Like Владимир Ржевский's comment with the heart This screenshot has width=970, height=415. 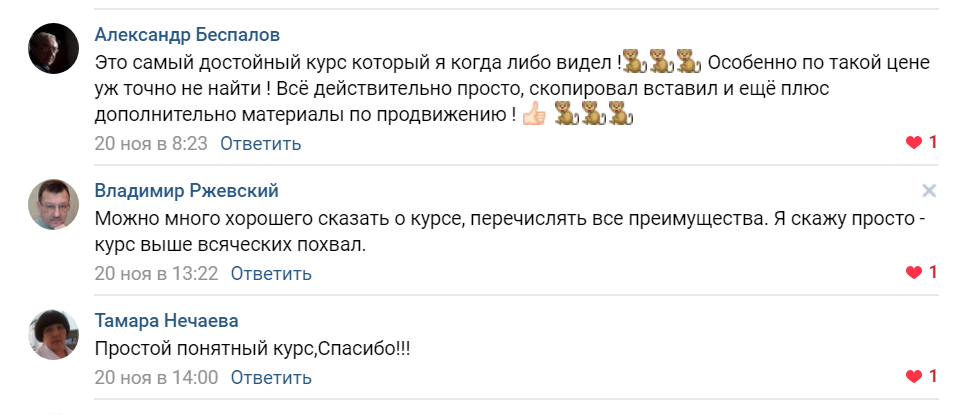coord(914,273)
